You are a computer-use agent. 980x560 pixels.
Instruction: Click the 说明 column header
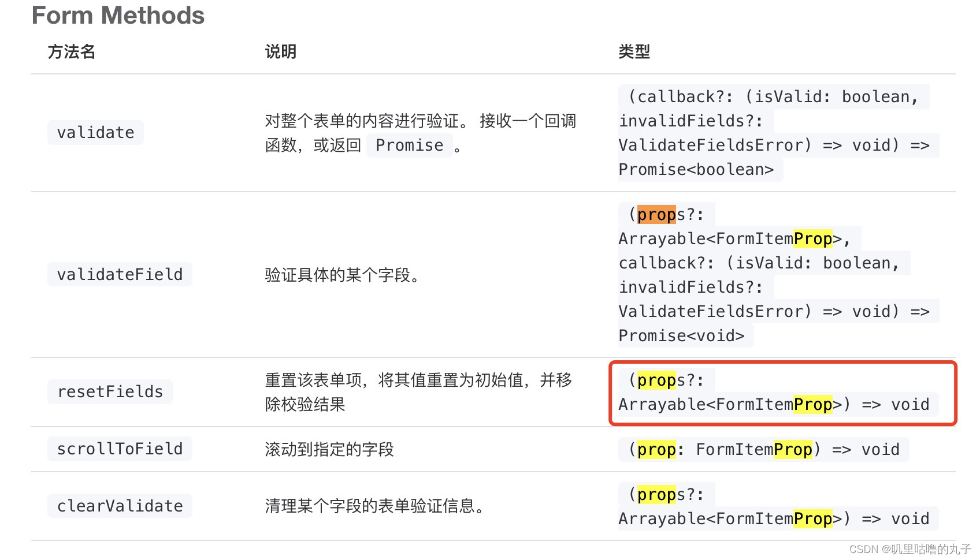[x=281, y=52]
